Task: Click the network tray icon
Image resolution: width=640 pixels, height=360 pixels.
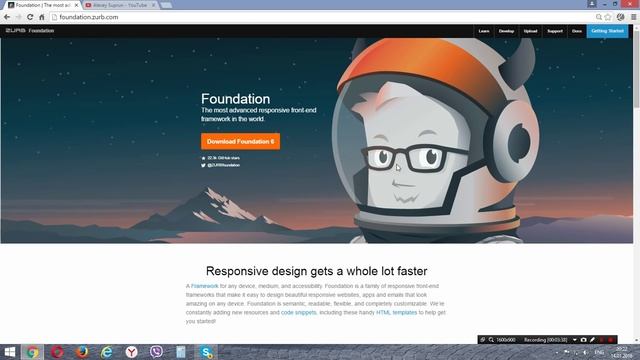Action: pyautogui.click(x=576, y=352)
